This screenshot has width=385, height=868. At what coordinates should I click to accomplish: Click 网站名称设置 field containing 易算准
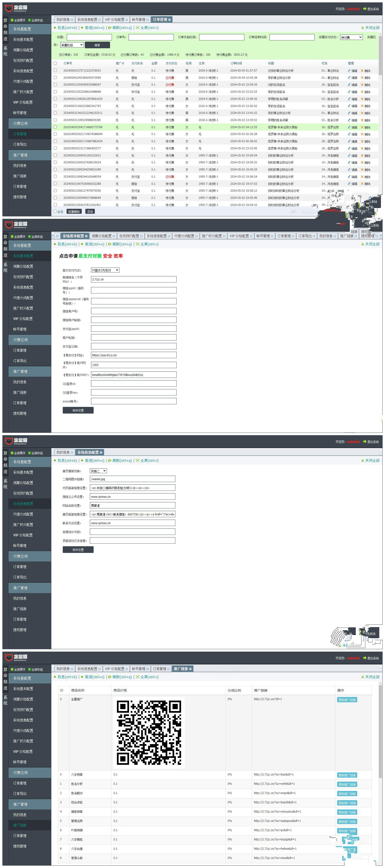click(133, 505)
